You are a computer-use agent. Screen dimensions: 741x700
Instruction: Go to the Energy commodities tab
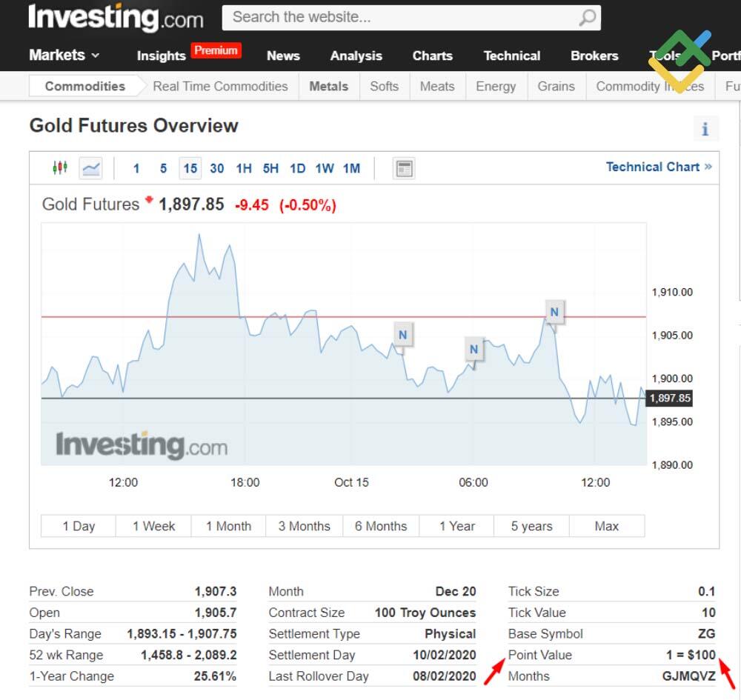(x=496, y=87)
